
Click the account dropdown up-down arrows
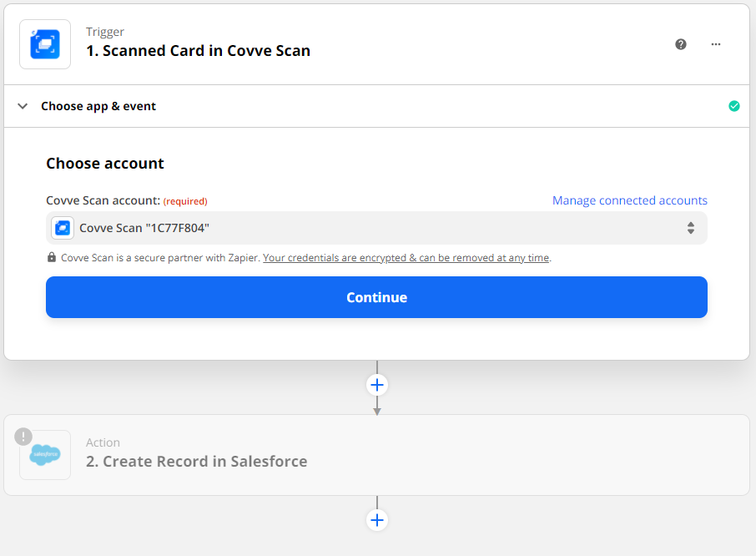tap(691, 228)
